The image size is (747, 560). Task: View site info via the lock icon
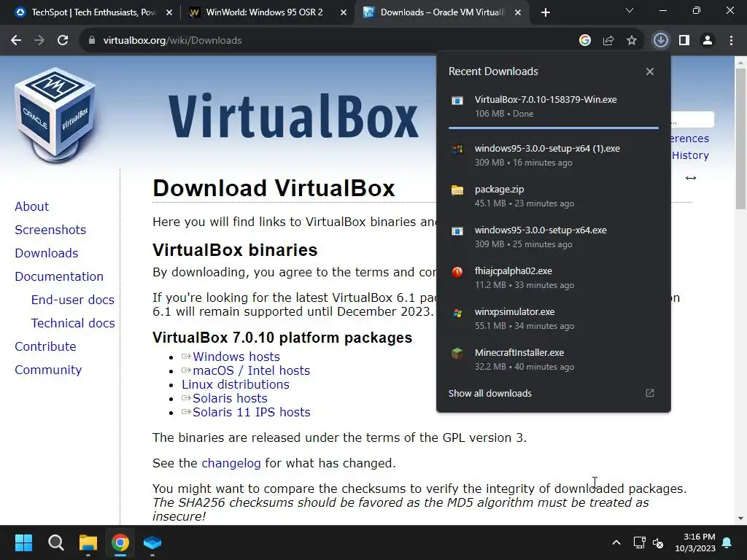(x=92, y=41)
